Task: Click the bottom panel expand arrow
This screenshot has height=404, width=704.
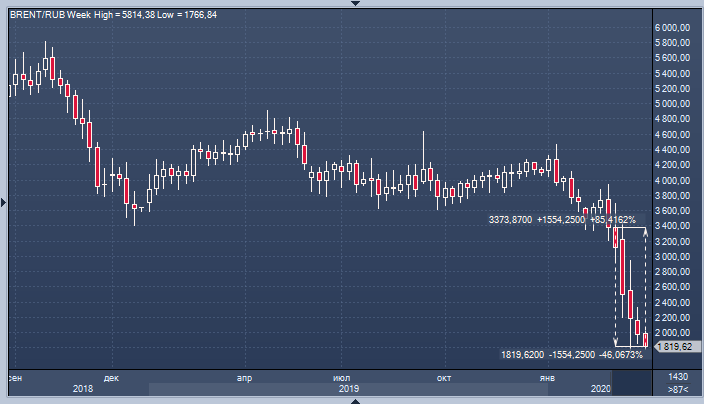Action: [352, 400]
